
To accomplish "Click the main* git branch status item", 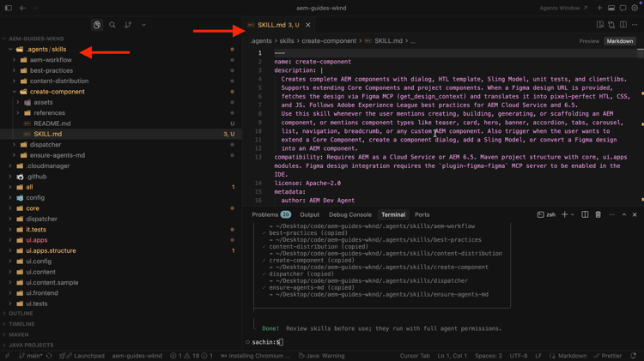I will pos(30,356).
